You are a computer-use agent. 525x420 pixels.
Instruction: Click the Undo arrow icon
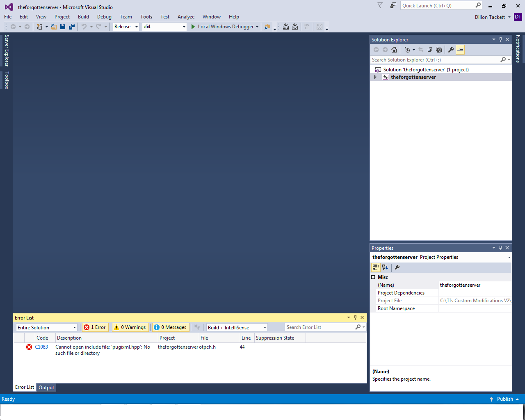coord(84,27)
